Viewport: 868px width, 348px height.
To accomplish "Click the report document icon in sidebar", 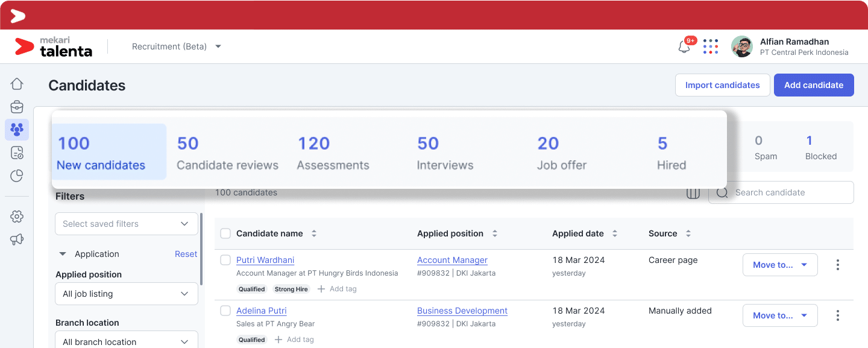I will [16, 152].
